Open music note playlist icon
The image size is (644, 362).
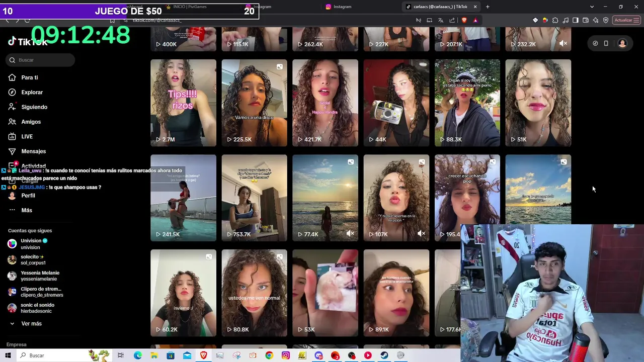[566, 20]
